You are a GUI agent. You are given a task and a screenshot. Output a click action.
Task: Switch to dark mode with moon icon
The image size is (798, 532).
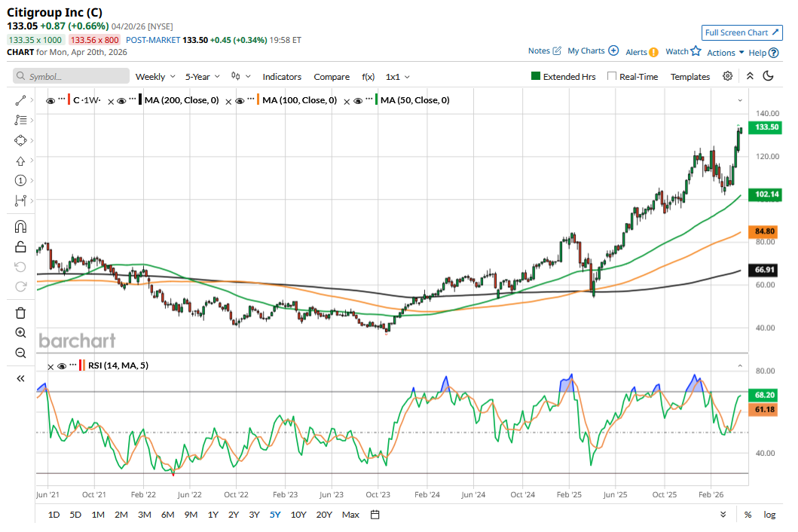click(768, 76)
